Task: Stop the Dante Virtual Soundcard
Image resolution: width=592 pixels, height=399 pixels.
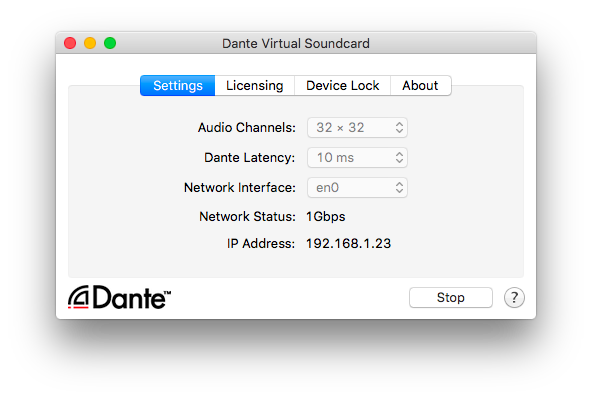Action: point(451,297)
